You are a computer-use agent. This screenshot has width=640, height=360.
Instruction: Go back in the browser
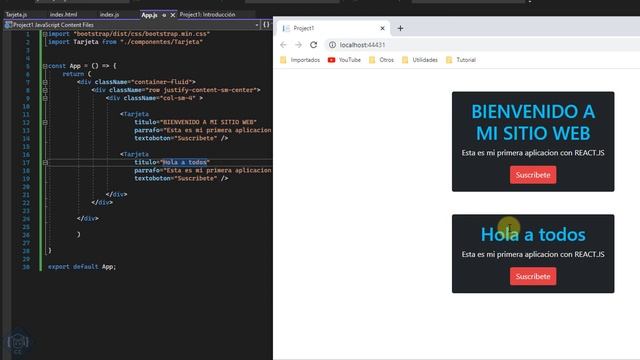(x=283, y=45)
